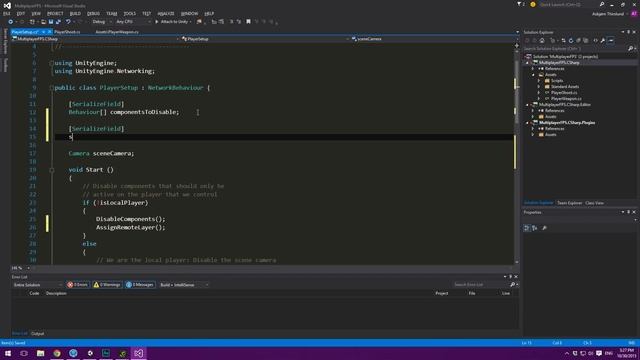Click the Home icon in Solution Explorer

pos(542,40)
